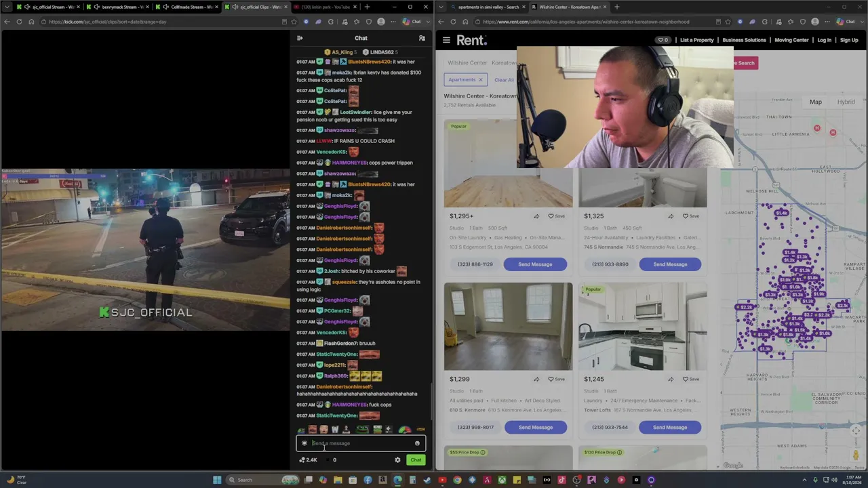868x488 pixels.
Task: Open the $1,299 apartment photo thumbnail
Action: [x=508, y=327]
